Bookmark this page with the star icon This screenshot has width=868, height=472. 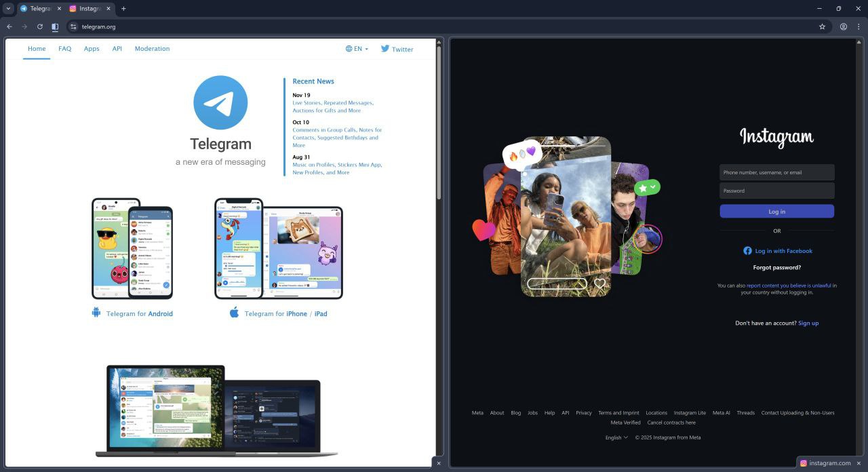(x=822, y=26)
